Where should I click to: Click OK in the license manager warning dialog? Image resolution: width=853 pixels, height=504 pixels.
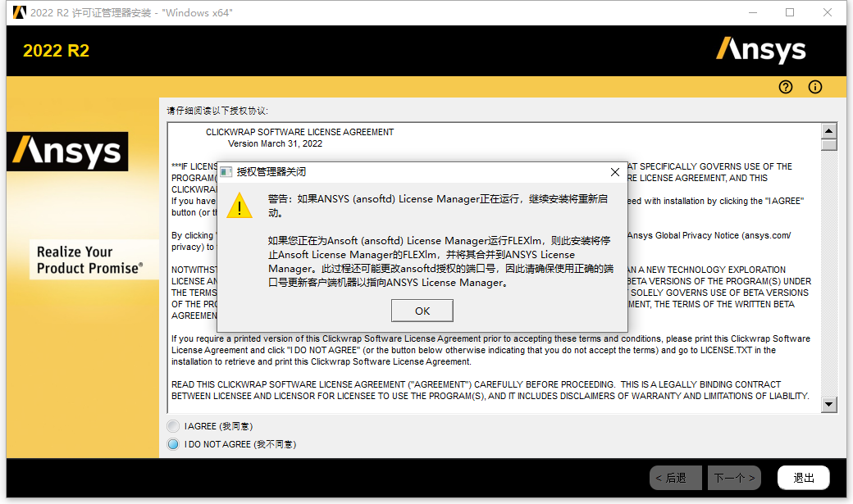tap(422, 311)
